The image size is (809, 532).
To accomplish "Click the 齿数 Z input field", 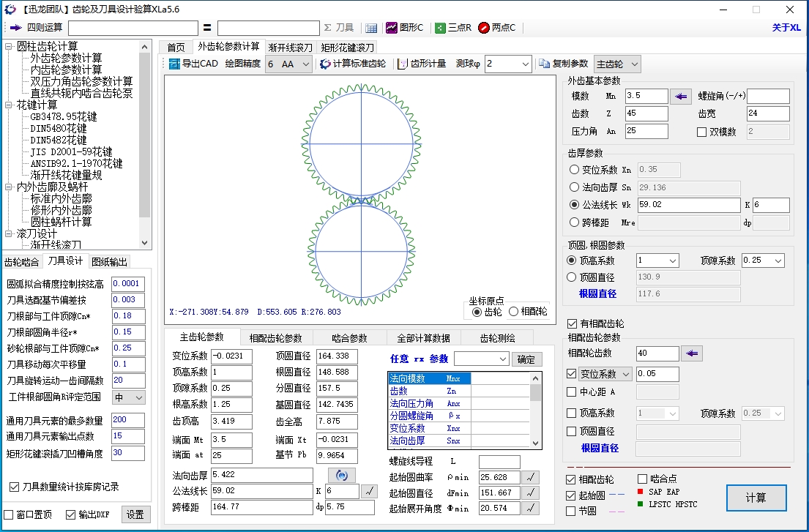I will 646,113.
